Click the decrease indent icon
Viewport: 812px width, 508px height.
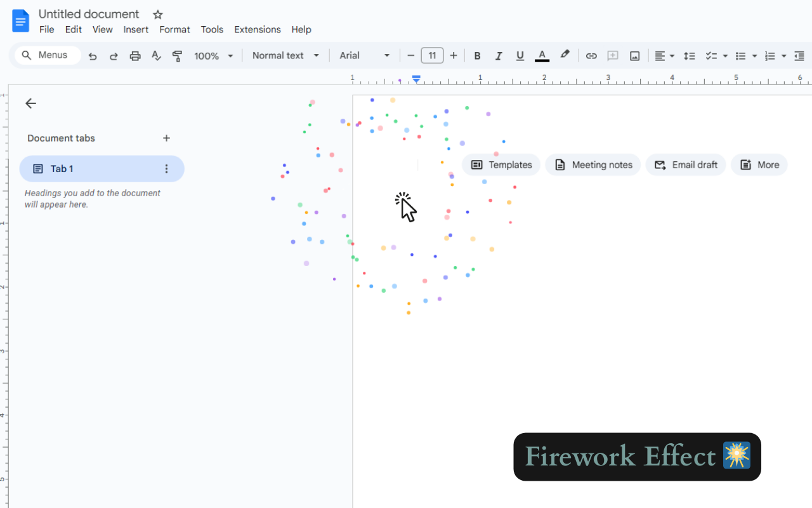click(799, 56)
